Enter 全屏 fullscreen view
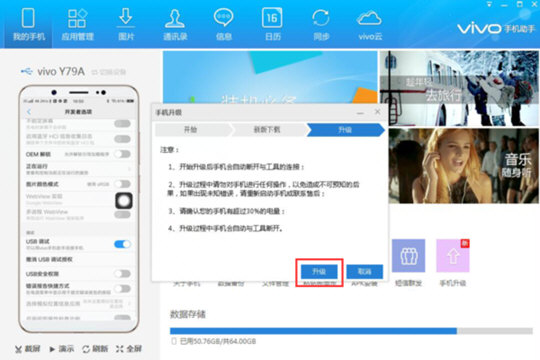The height and width of the screenshot is (360, 540). pyautogui.click(x=129, y=349)
